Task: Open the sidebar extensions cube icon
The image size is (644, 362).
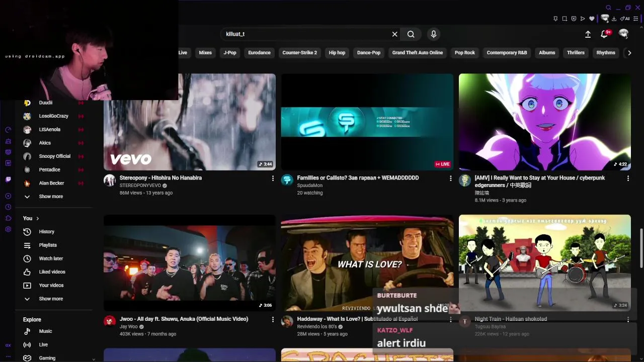Action: [8, 218]
